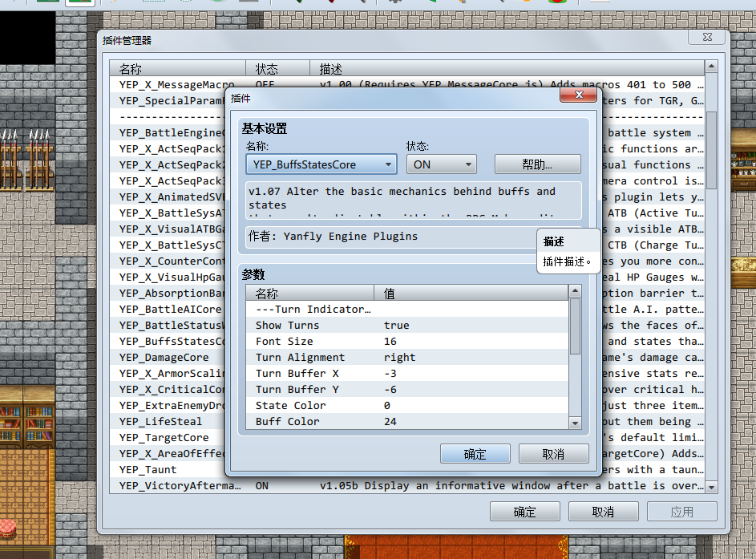Select the State Color parameter row
The height and width of the screenshot is (559, 756).
(407, 405)
